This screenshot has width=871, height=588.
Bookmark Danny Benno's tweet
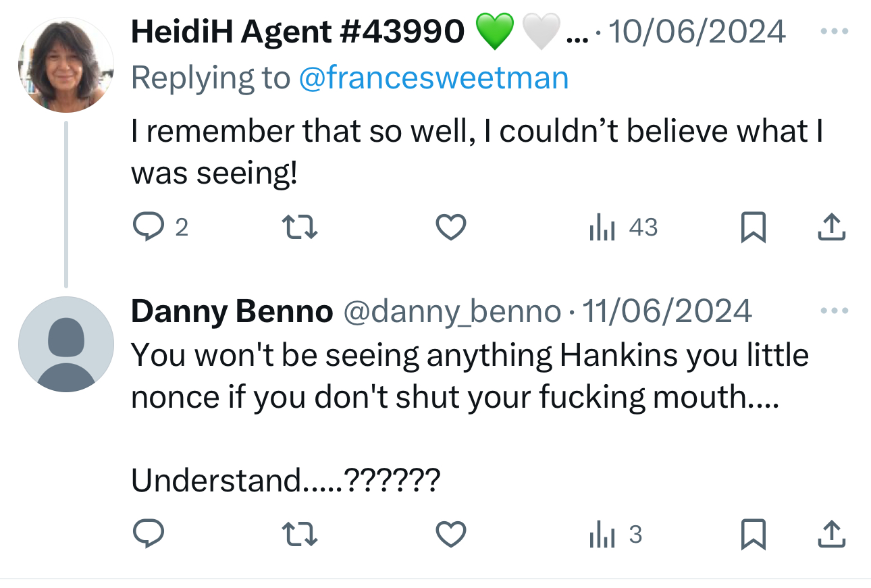(x=753, y=535)
